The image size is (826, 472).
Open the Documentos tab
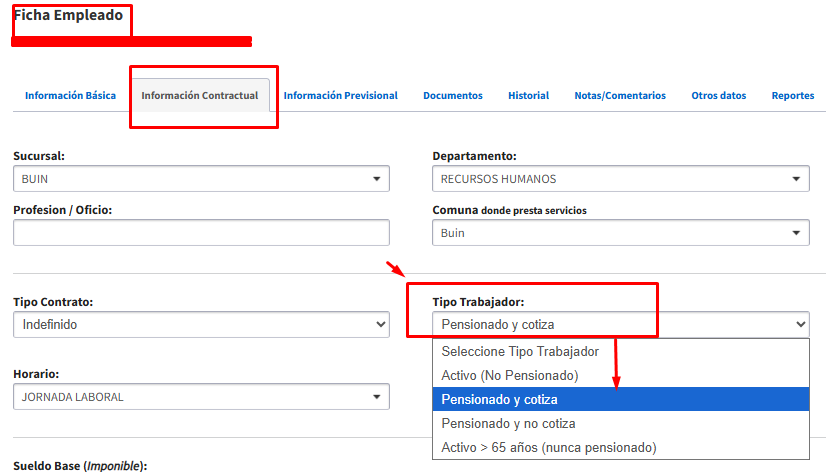click(453, 96)
